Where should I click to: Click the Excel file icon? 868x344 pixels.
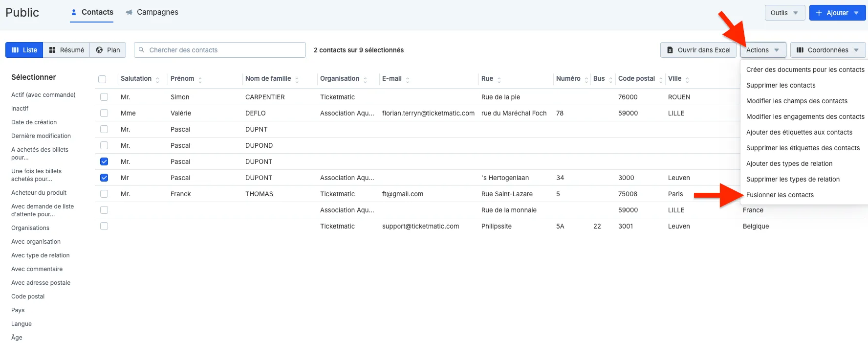(x=670, y=50)
